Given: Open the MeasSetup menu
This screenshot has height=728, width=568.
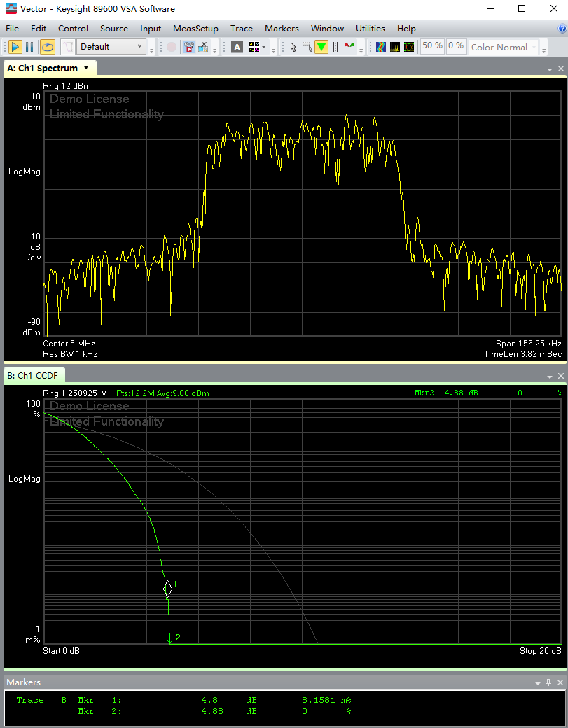Looking at the screenshot, I should pos(195,28).
